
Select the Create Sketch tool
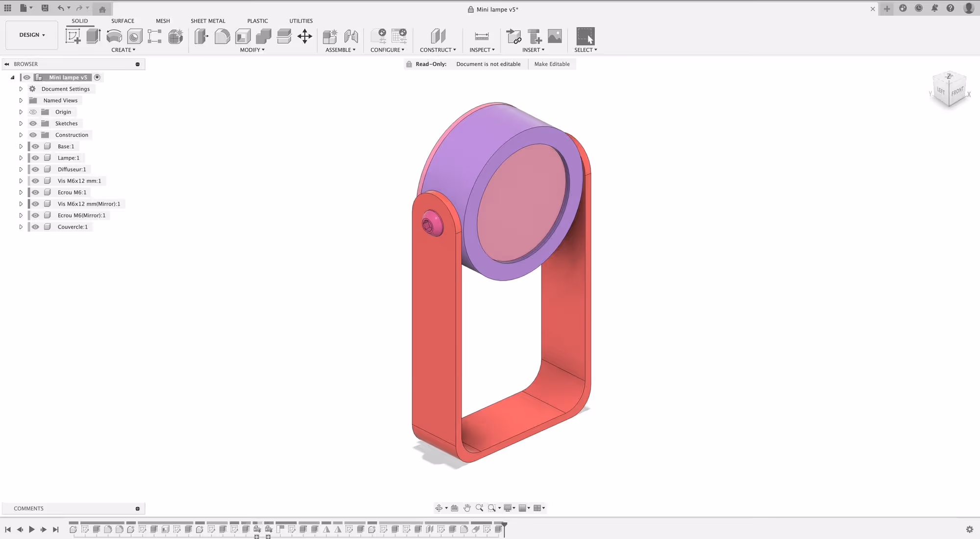coord(73,36)
